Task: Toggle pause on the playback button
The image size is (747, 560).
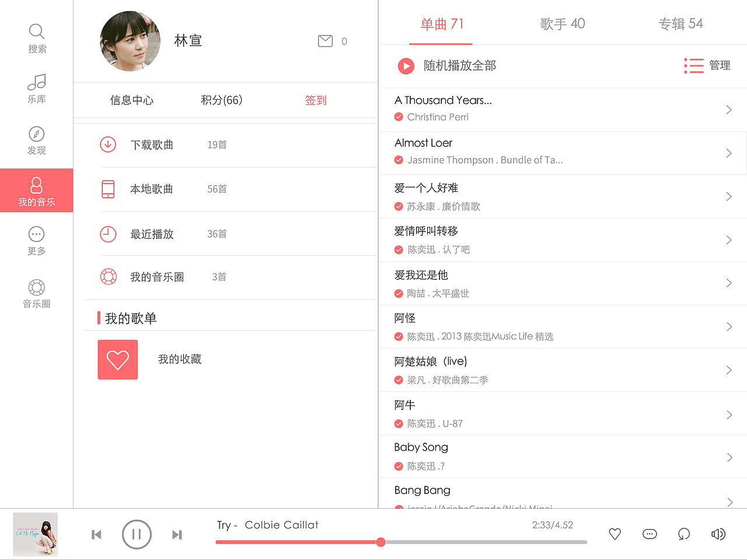Action: coord(137,534)
